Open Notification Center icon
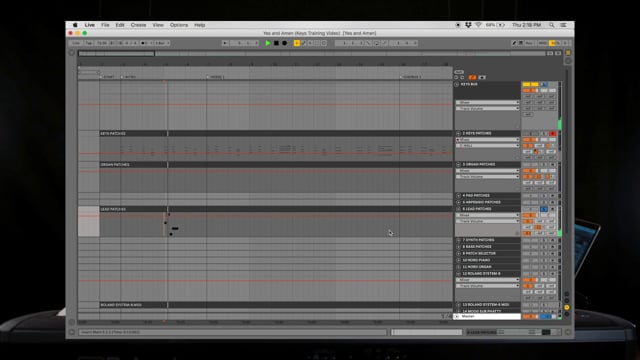Image resolution: width=640 pixels, height=360 pixels. click(564, 25)
